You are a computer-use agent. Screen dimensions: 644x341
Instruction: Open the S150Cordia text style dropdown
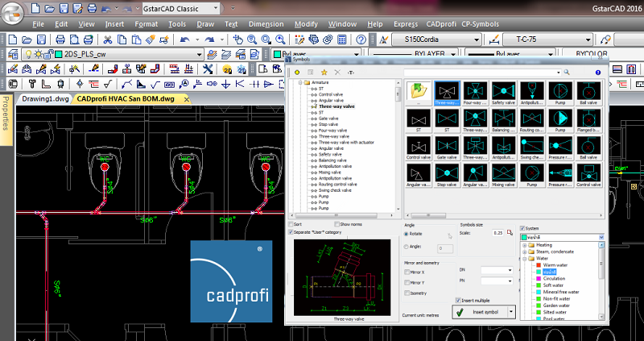(x=477, y=40)
